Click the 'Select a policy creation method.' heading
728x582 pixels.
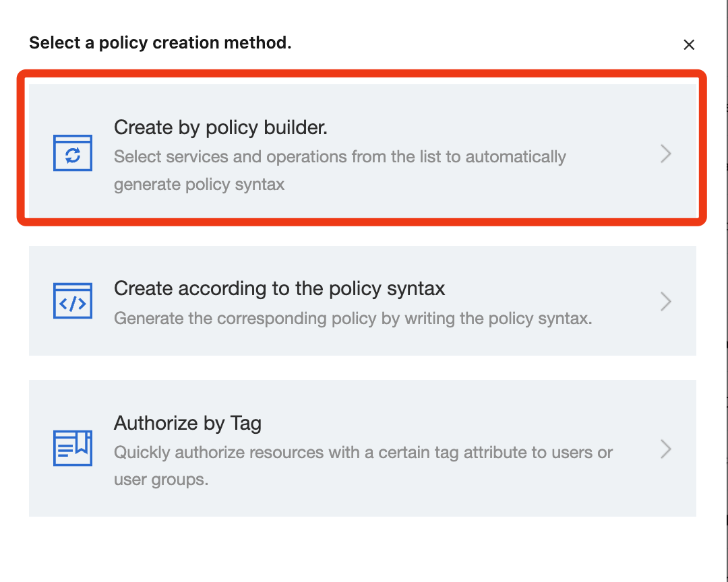pos(160,44)
